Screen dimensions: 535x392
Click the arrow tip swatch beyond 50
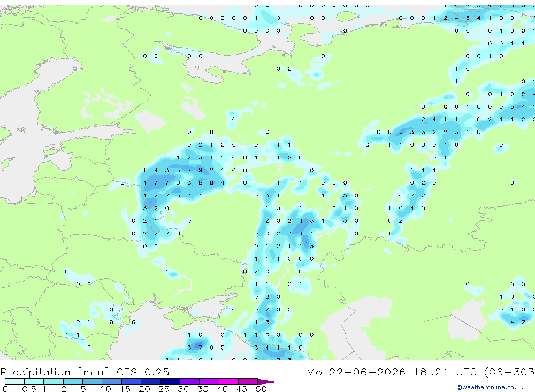(267, 382)
